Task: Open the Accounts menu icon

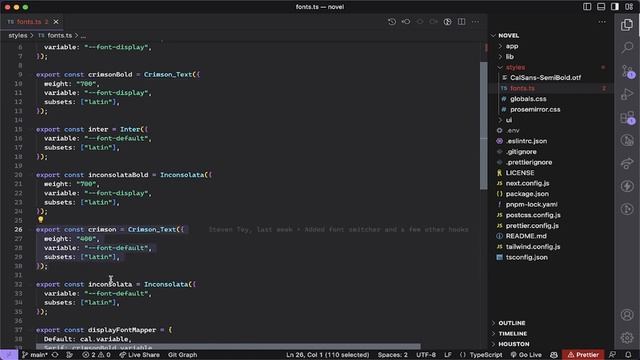Action: [x=627, y=315]
